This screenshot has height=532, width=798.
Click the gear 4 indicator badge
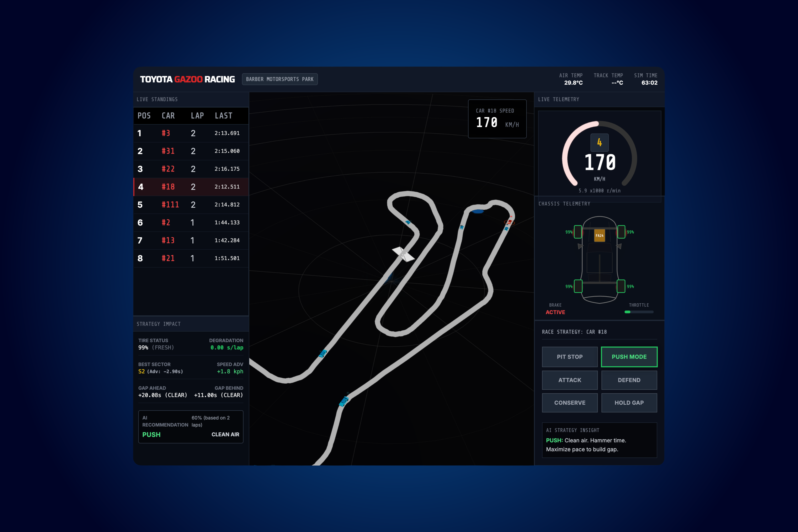click(600, 143)
